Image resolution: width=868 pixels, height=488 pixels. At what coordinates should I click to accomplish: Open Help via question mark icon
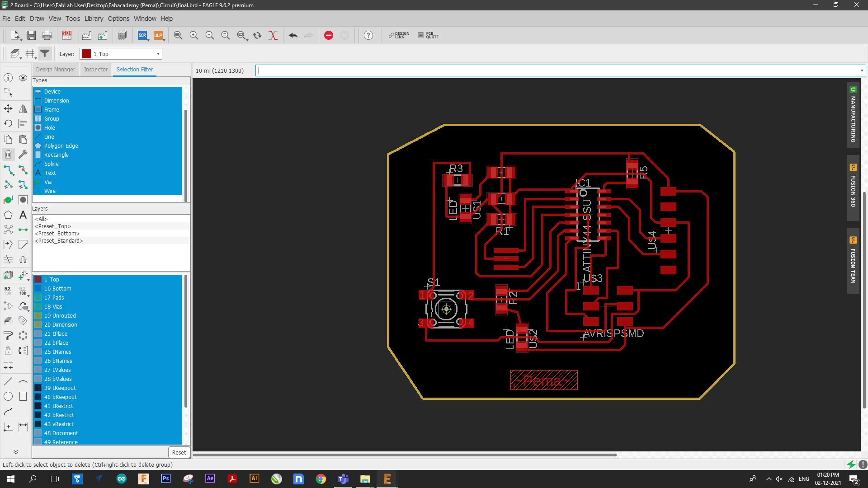(368, 35)
